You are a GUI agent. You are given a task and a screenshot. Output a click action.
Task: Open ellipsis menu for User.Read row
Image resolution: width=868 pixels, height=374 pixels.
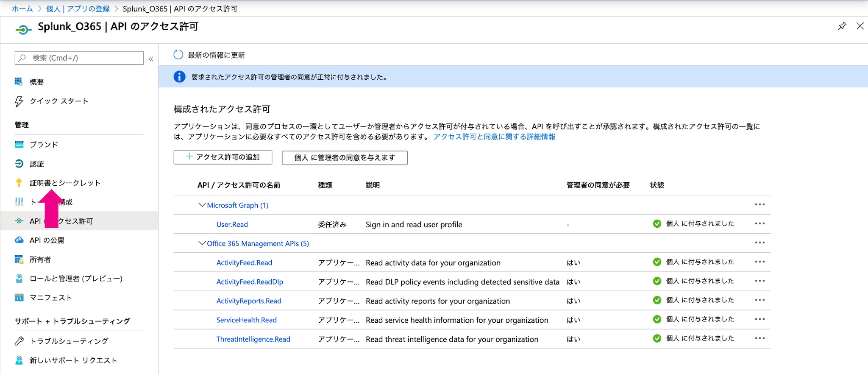759,223
